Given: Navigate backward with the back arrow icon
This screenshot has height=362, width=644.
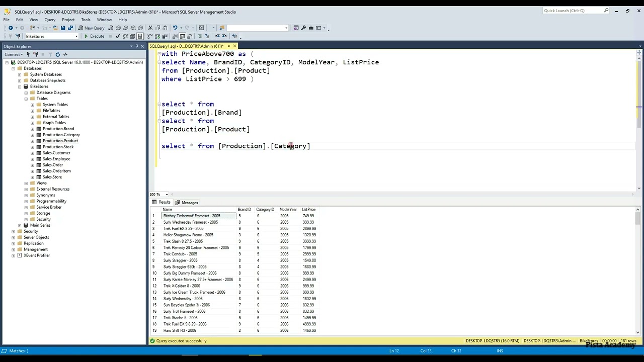Looking at the screenshot, I should click(x=11, y=28).
